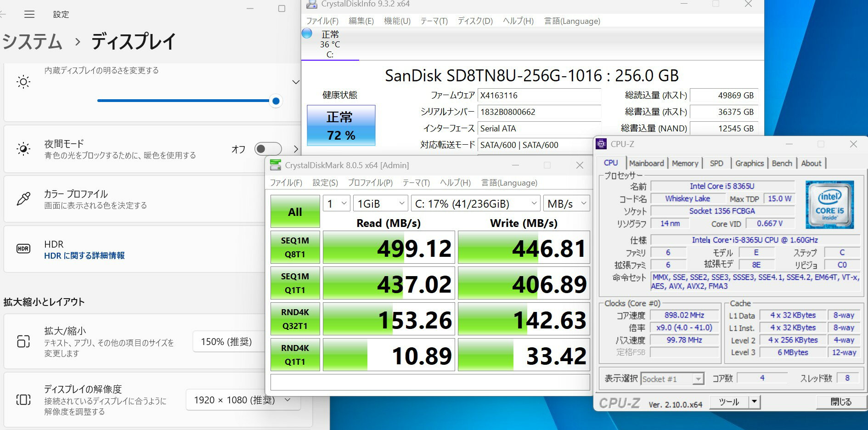Open the HDR detailed information link
The height and width of the screenshot is (430, 868).
tap(84, 256)
